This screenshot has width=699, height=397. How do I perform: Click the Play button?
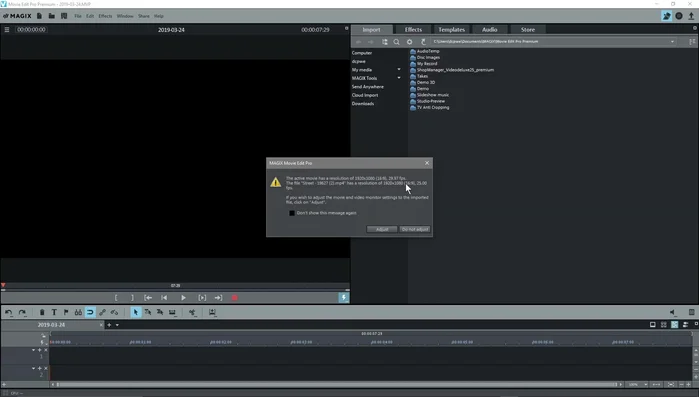(x=183, y=298)
